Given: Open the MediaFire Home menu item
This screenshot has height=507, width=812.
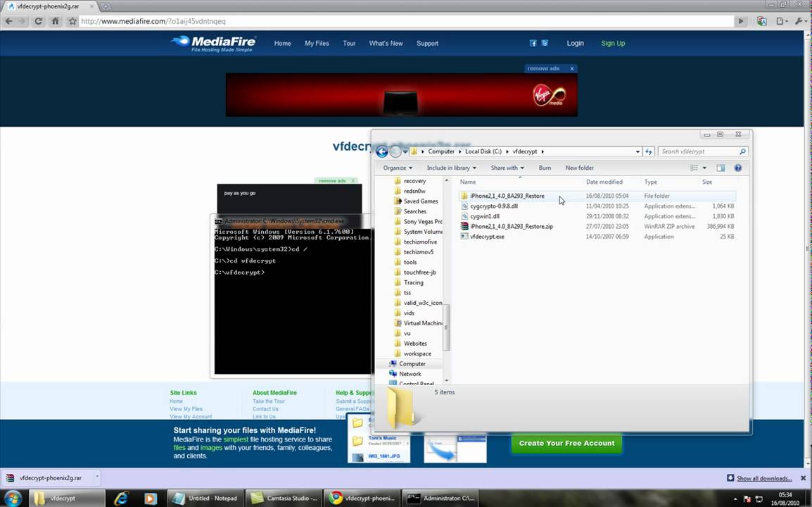Looking at the screenshot, I should click(x=282, y=44).
